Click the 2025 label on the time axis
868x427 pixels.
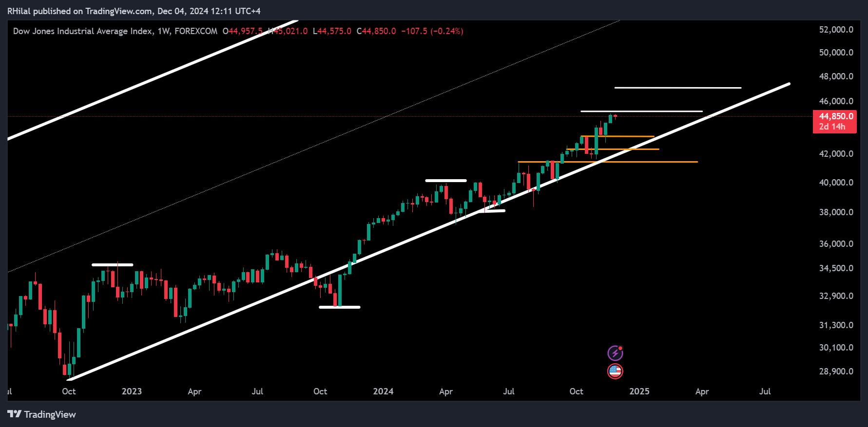click(x=639, y=391)
